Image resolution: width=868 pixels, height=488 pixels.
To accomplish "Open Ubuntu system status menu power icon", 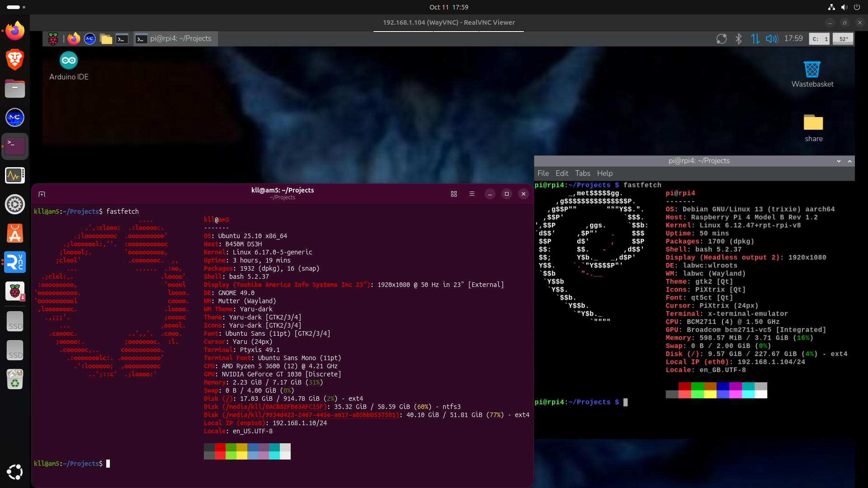I will (x=857, y=7).
